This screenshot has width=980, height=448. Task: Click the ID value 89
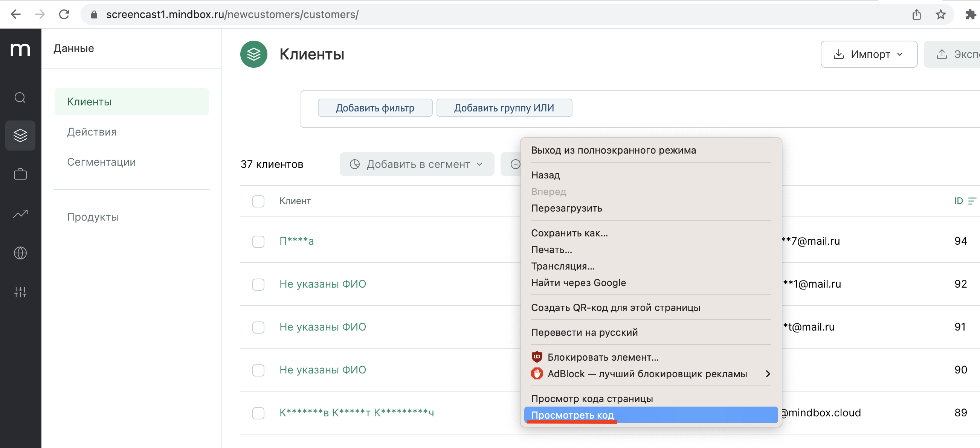point(960,413)
